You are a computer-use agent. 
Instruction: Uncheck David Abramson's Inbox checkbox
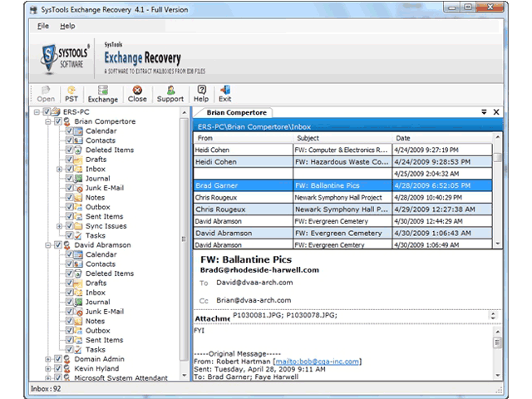pyautogui.click(x=69, y=292)
